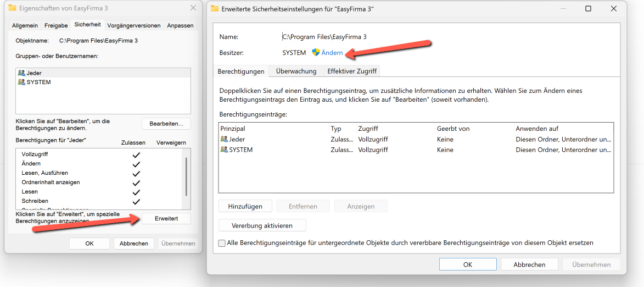644x287 pixels.
Task: Maximize the Erweiterte Sicherheitseinstellungen window
Action: click(588, 9)
